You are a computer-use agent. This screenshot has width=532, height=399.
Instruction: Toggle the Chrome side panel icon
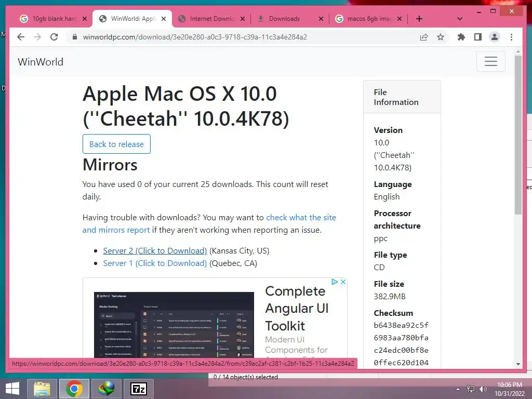click(x=478, y=37)
